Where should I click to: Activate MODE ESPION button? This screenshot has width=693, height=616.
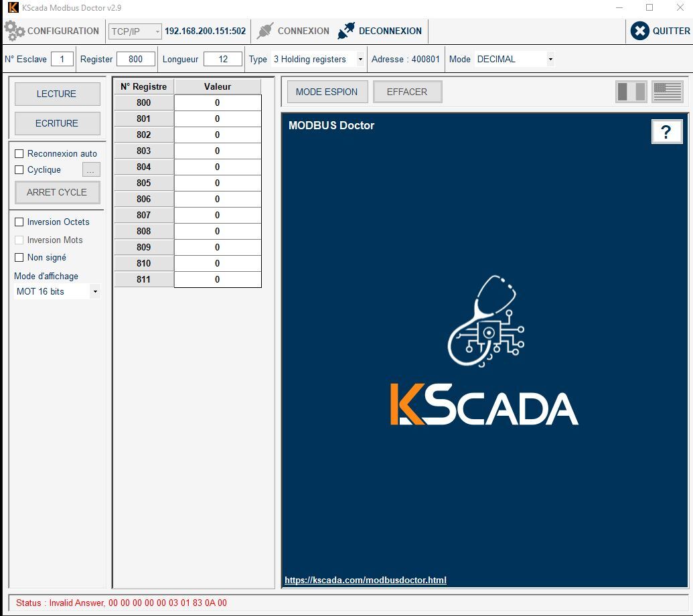point(327,92)
